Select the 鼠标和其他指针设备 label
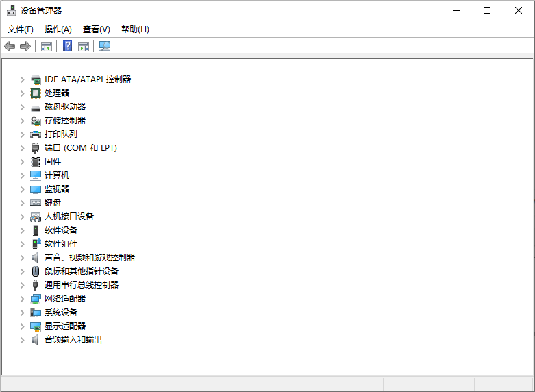535x392 pixels. pos(82,271)
